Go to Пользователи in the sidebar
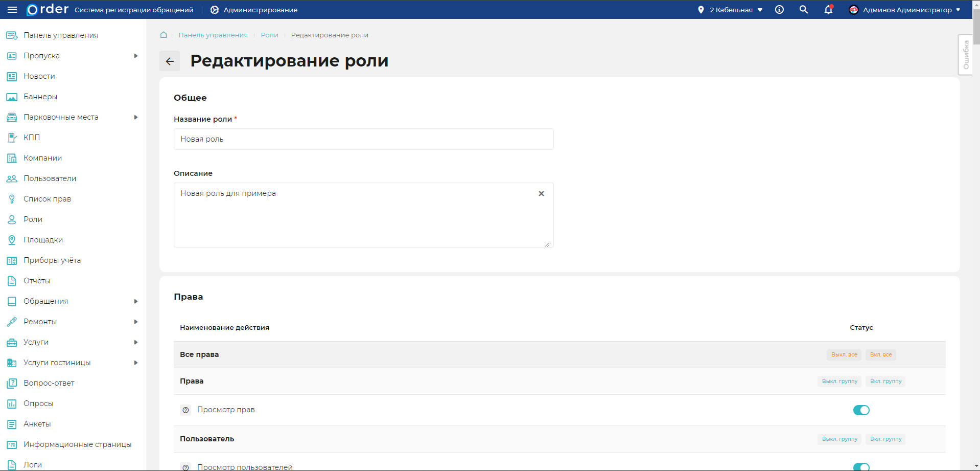Screen dimensions: 980x471 [50, 178]
